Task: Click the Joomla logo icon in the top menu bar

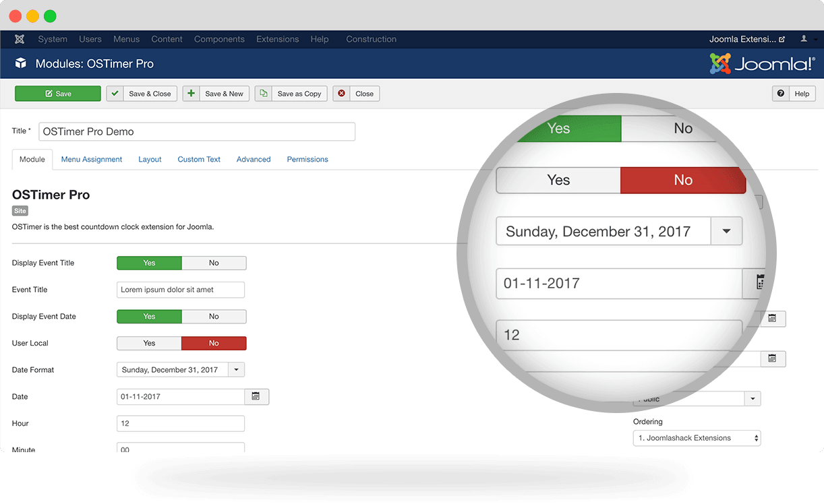Action: click(20, 39)
